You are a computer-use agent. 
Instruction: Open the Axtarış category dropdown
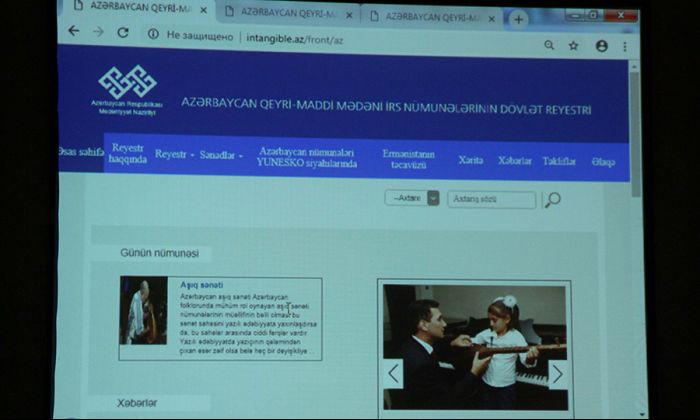[412, 198]
